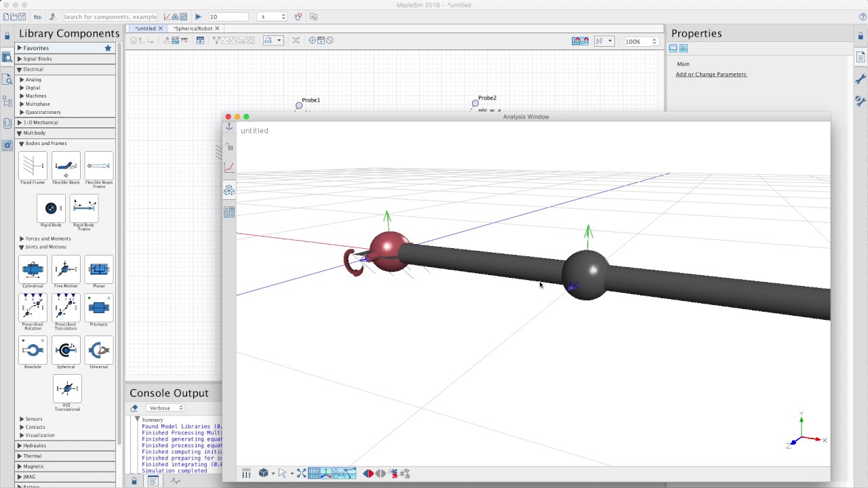This screenshot has height=488, width=868.
Task: Toggle the lock at the console bottom
Action: 134,481
